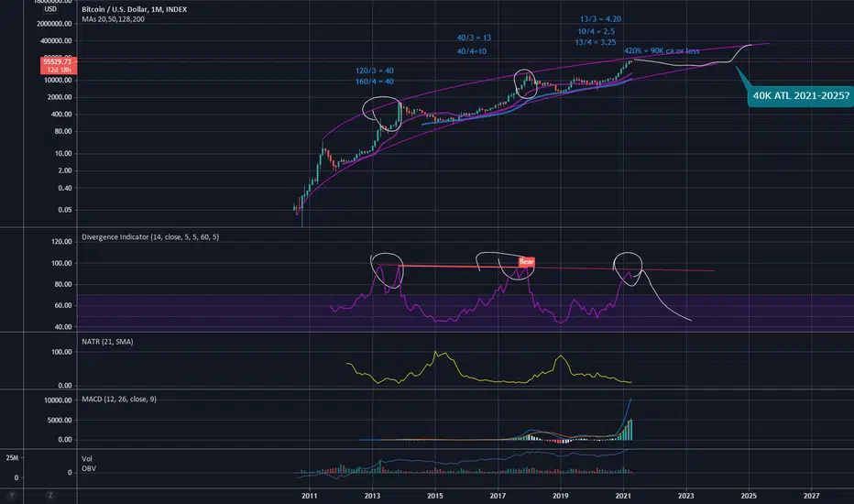Select the 10/4 = 2.5 text annotation
854x504 pixels.
pos(597,31)
